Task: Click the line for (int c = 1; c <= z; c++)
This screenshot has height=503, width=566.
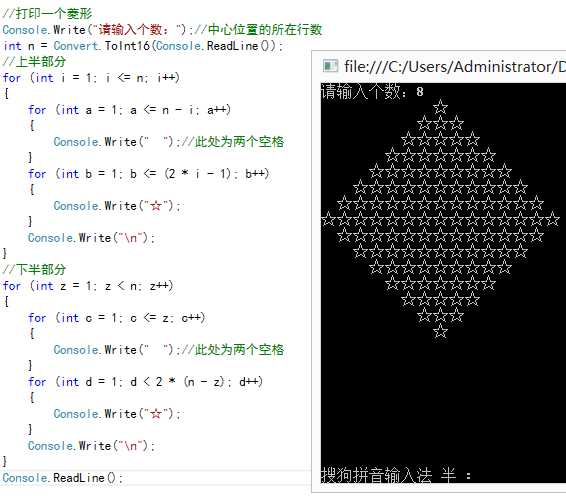Action: pyautogui.click(x=117, y=318)
